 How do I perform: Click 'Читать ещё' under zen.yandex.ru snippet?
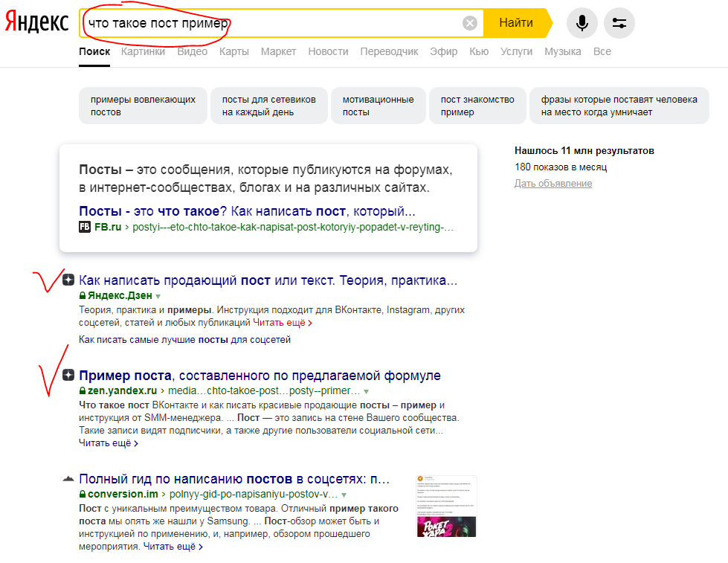click(108, 443)
